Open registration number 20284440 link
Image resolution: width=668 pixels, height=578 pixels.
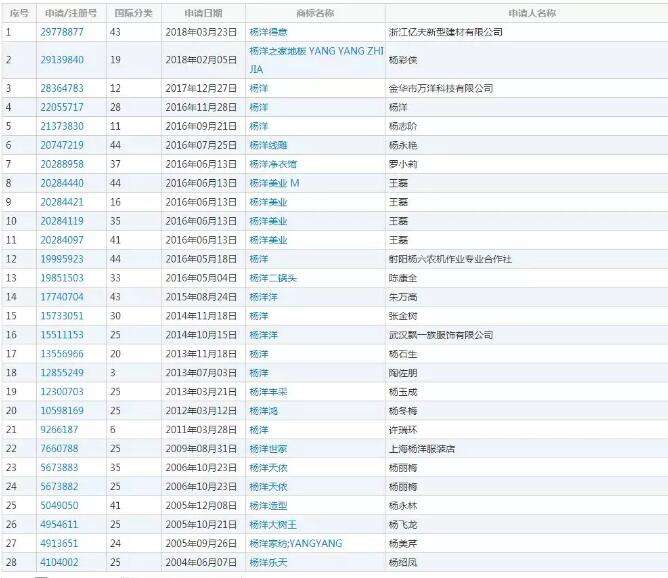pyautogui.click(x=62, y=183)
